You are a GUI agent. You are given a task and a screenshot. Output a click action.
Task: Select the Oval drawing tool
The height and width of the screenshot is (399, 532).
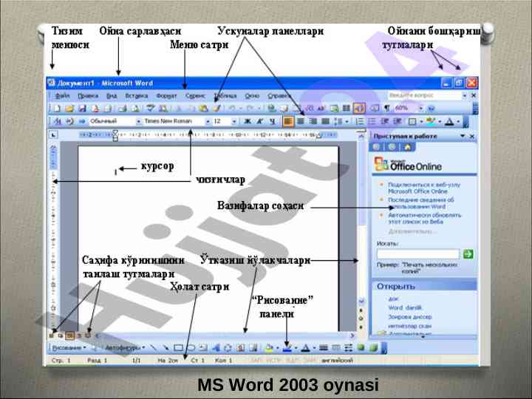(191, 348)
